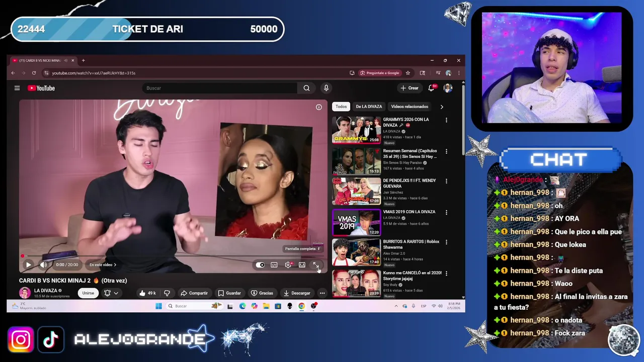Open notification bell dropdown for LA DIVAZA
Viewport: 644px width, 362px height.
[111, 293]
